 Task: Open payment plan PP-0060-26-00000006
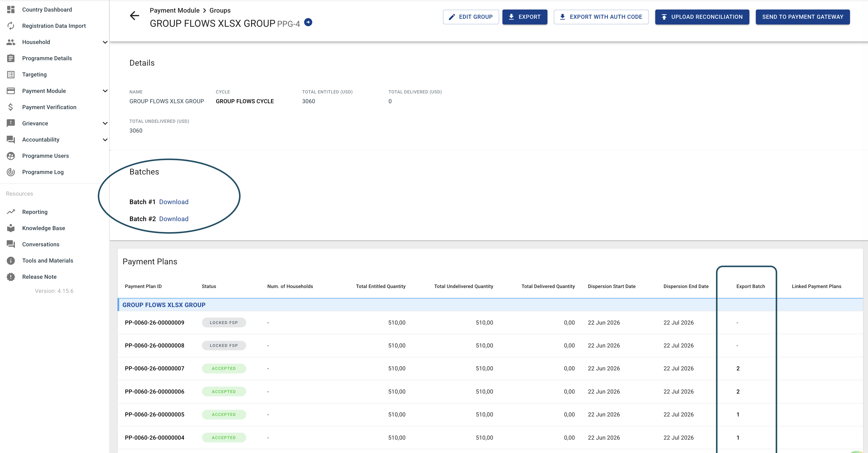click(x=154, y=391)
